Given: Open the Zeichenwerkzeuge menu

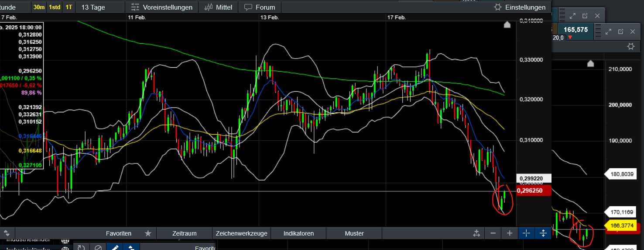Looking at the screenshot, I should pyautogui.click(x=241, y=233).
